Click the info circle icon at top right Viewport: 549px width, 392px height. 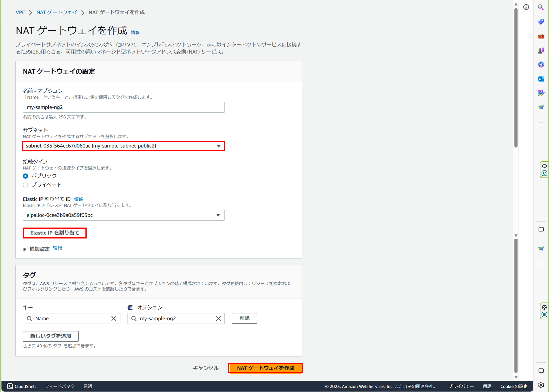tap(526, 7)
